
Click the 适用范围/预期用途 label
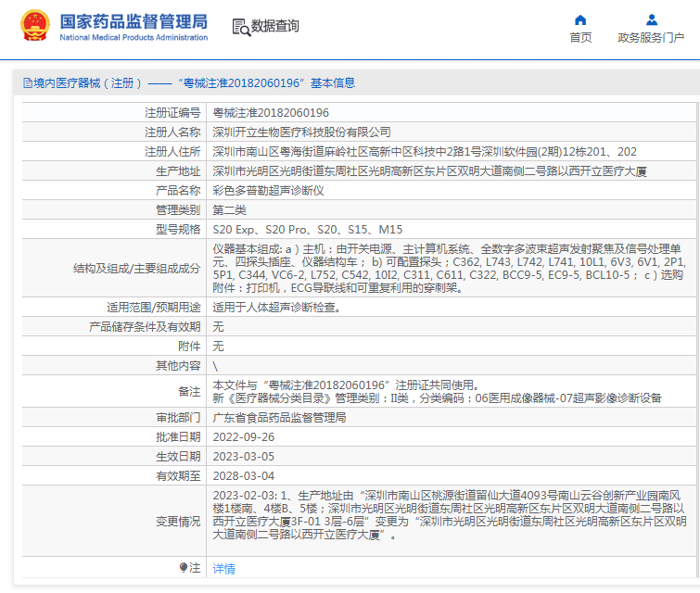point(154,308)
